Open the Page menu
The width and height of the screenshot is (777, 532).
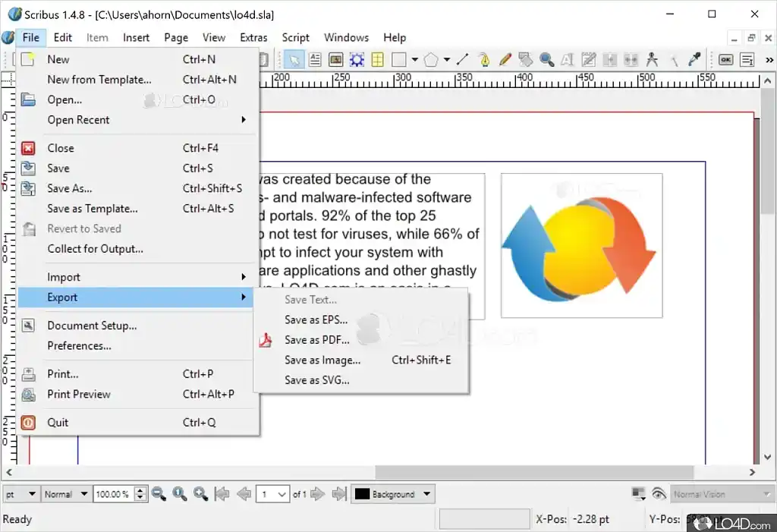pyautogui.click(x=176, y=38)
